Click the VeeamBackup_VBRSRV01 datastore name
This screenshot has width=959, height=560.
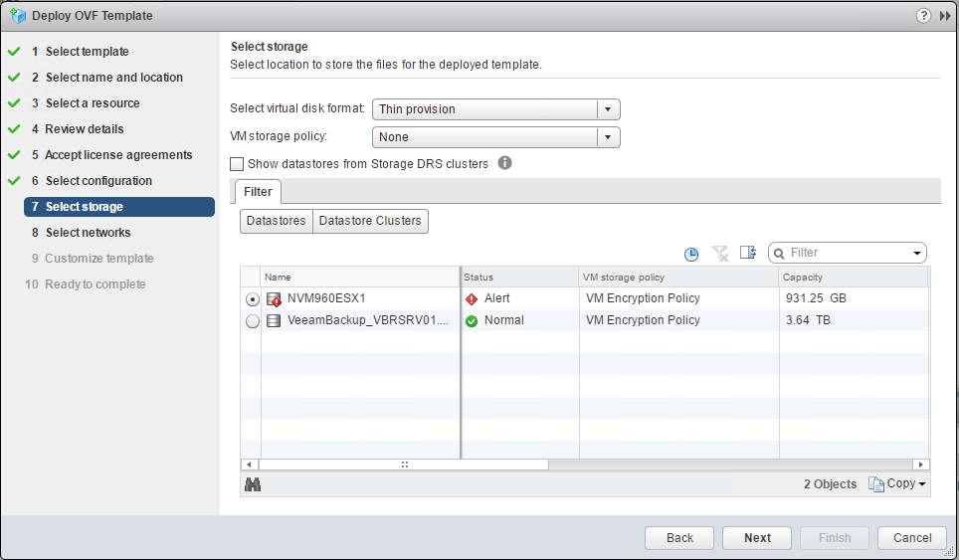click(367, 320)
